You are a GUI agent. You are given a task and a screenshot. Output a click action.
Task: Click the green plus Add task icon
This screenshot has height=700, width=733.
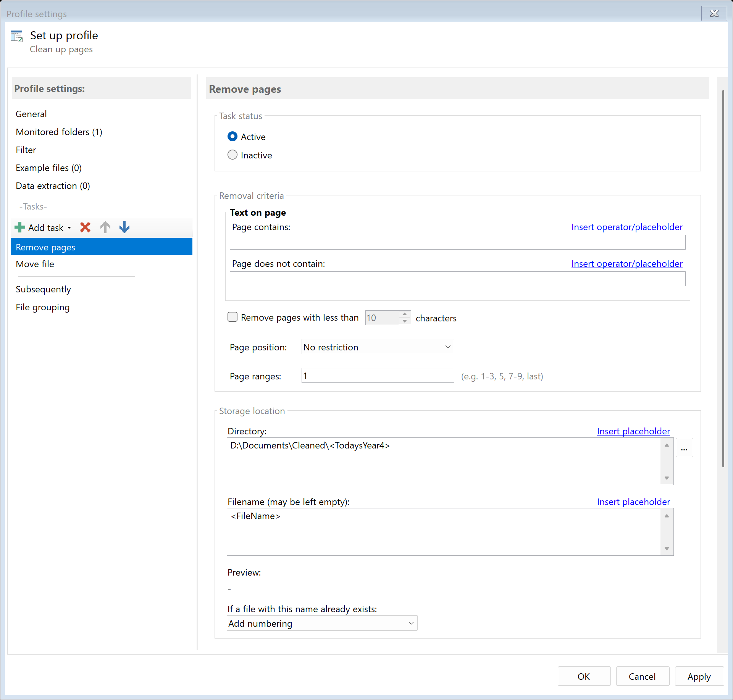(x=20, y=227)
